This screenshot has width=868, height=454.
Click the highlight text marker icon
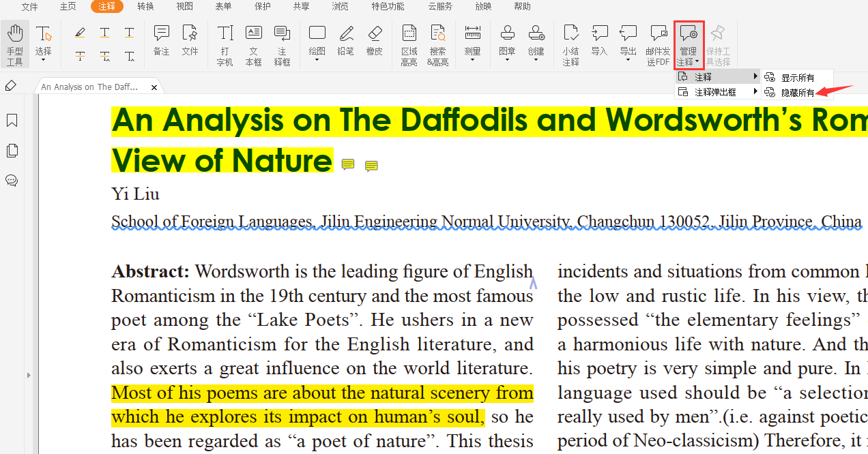click(x=80, y=33)
